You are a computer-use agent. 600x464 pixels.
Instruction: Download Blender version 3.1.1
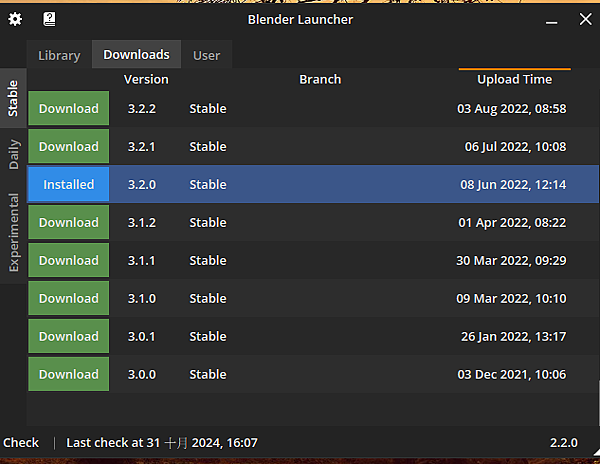click(69, 260)
